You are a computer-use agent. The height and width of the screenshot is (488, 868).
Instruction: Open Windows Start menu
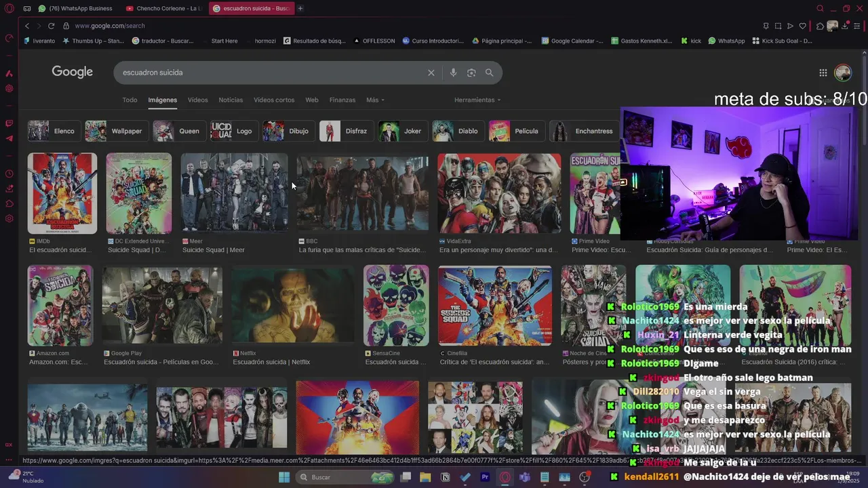pyautogui.click(x=284, y=477)
